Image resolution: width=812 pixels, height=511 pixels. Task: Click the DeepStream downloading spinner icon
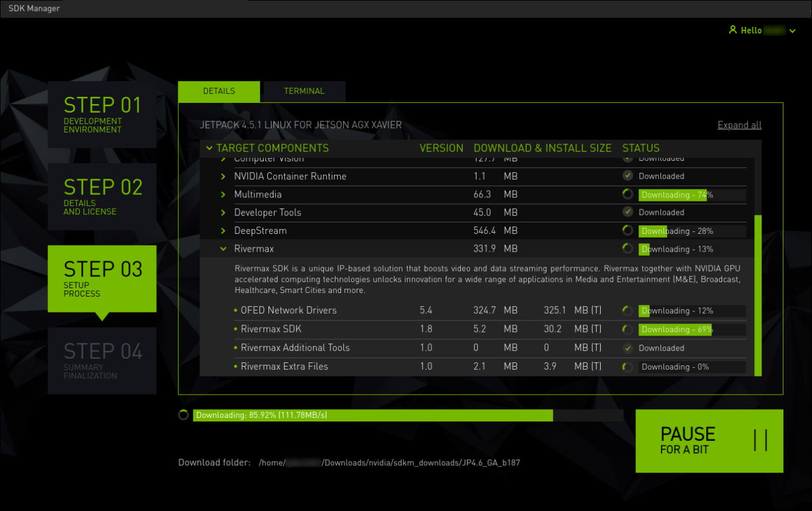[628, 231]
